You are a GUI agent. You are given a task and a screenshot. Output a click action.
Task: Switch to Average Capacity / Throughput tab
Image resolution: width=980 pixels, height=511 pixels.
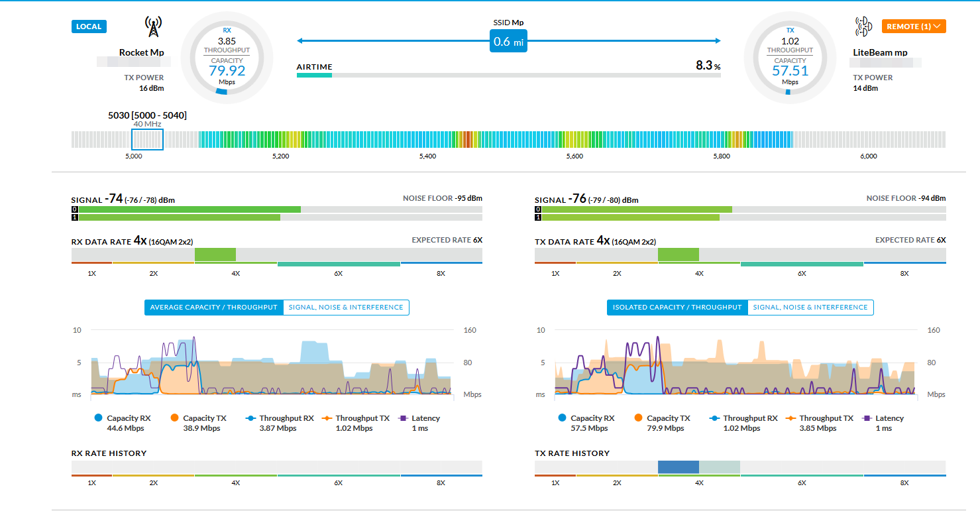(x=213, y=308)
